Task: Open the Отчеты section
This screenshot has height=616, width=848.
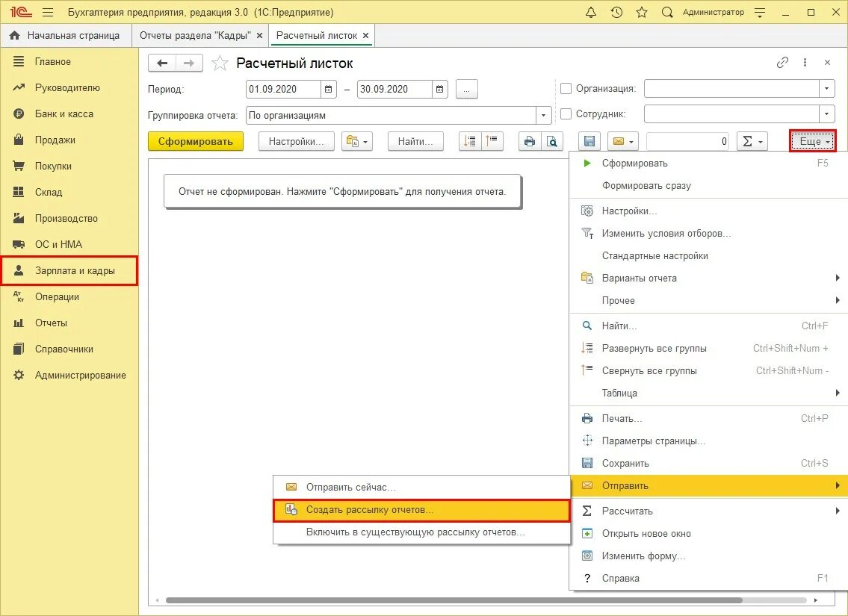Action: tap(69, 323)
